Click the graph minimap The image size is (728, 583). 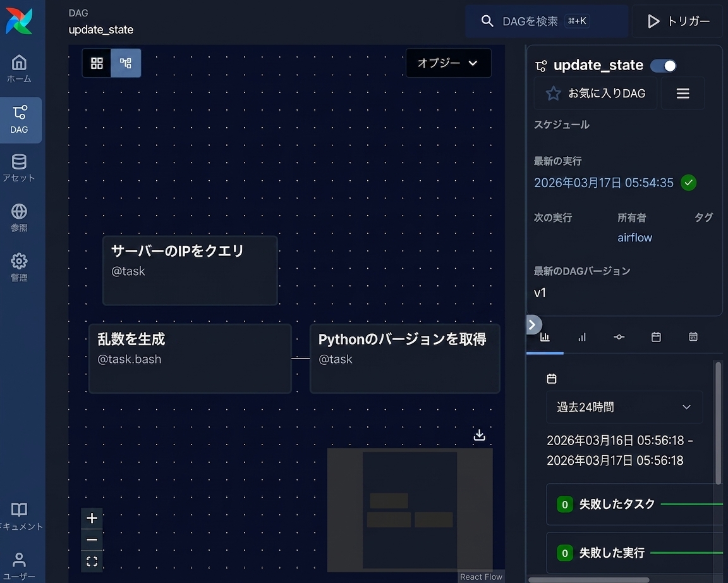[409, 510]
